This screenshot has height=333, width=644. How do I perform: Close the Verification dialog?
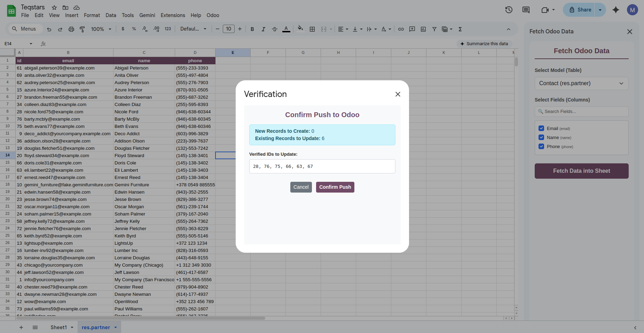pyautogui.click(x=398, y=94)
